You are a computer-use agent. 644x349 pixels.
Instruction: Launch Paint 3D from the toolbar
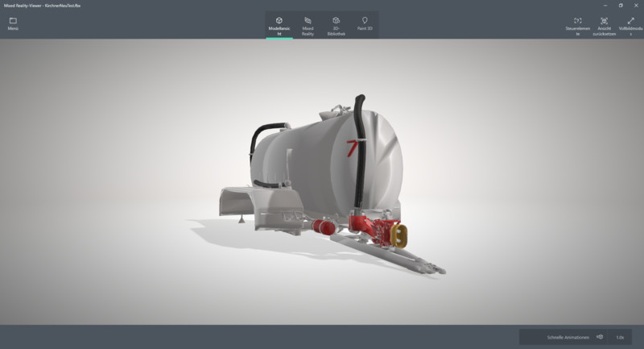[364, 25]
